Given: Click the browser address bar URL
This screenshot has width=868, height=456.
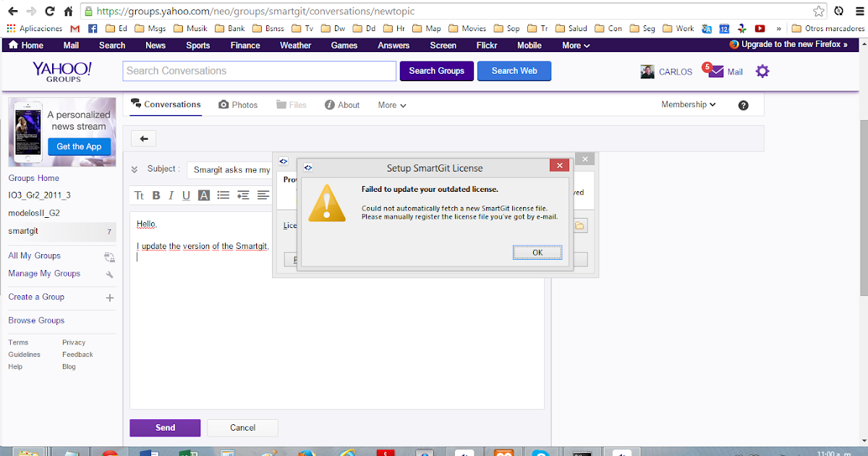Looking at the screenshot, I should tap(255, 12).
